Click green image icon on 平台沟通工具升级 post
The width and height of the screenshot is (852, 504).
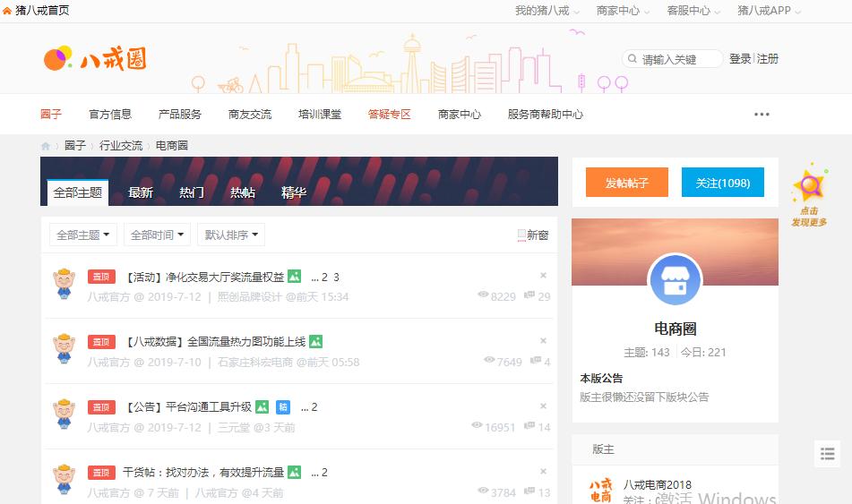[x=262, y=406]
